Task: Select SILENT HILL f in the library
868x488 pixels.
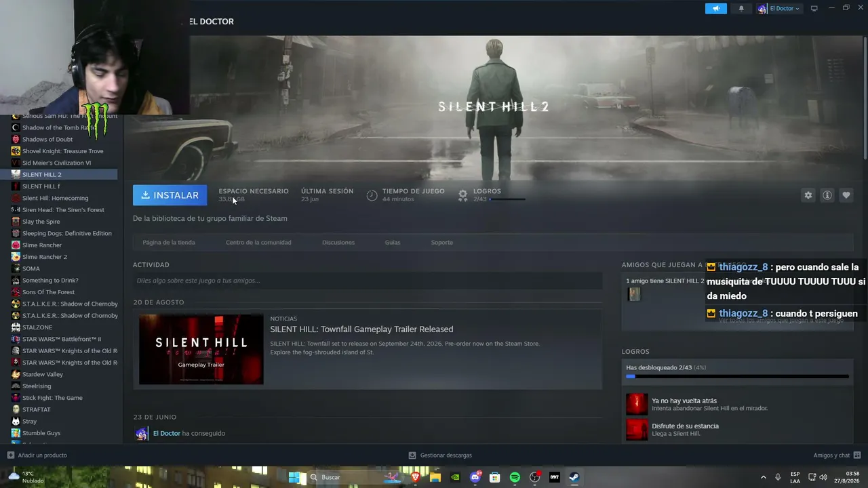Action: tap(41, 186)
